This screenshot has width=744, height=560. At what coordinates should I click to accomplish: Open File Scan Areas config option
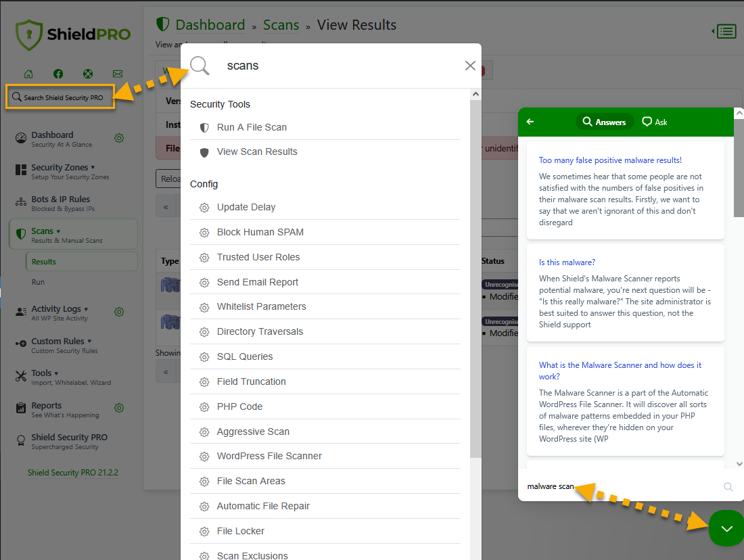325,482
